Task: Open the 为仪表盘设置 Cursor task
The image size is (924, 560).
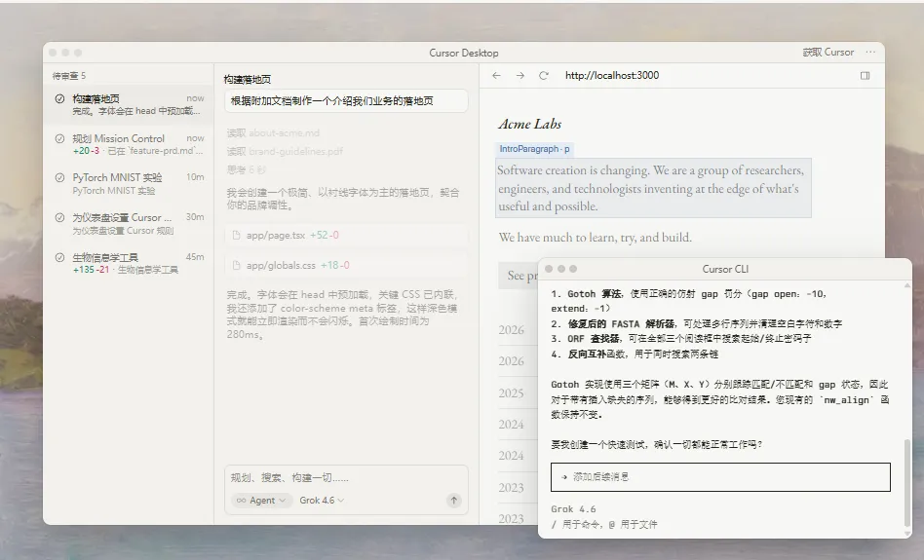Action: pyautogui.click(x=129, y=224)
